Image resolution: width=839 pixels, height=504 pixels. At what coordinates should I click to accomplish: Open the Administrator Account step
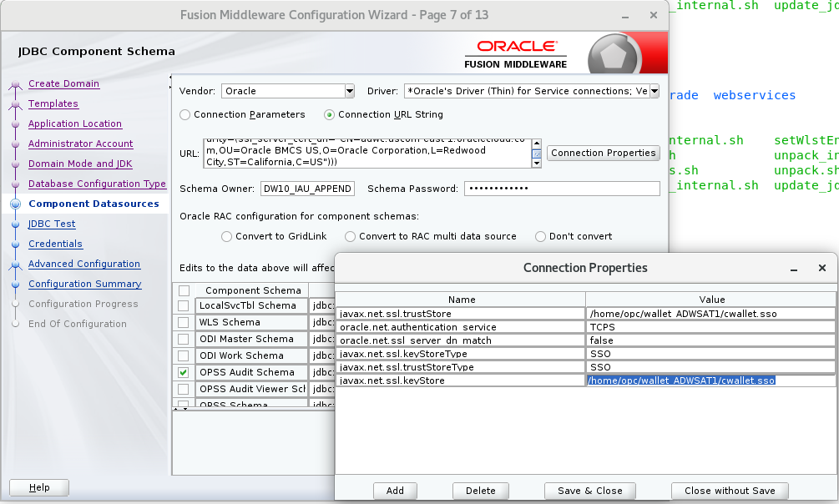click(x=80, y=144)
